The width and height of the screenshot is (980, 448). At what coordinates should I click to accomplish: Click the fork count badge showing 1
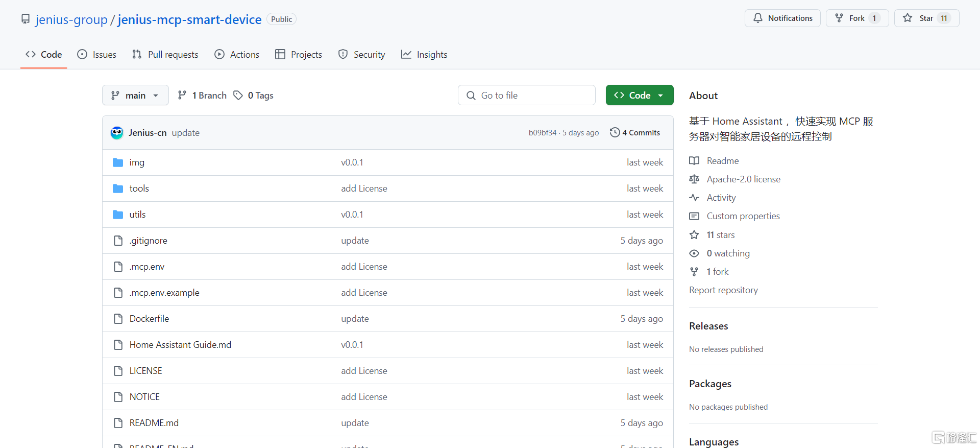pyautogui.click(x=874, y=18)
